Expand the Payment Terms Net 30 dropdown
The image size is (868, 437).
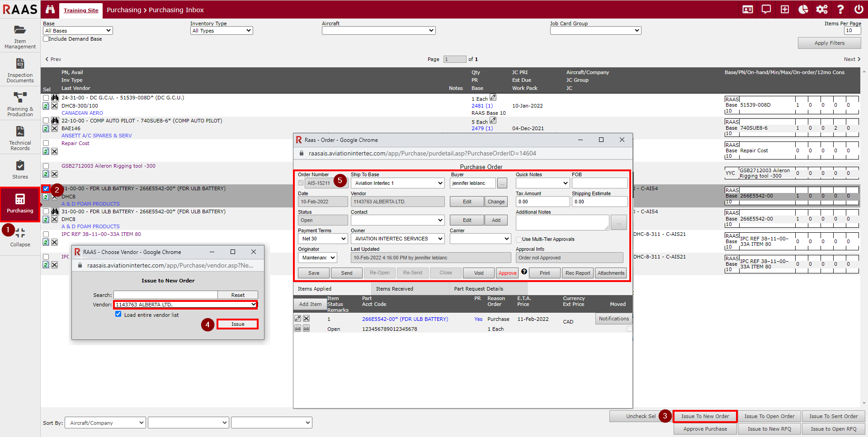click(x=322, y=239)
